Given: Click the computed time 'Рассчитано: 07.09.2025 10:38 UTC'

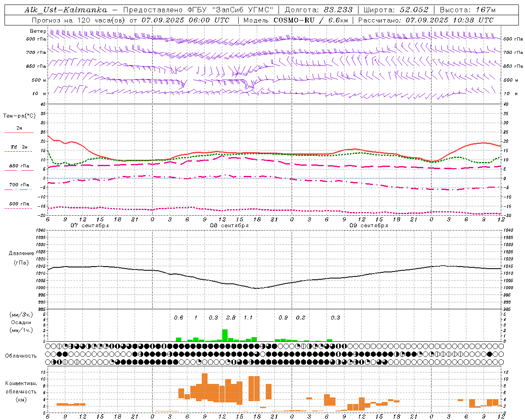Looking at the screenshot, I should 426,20.
